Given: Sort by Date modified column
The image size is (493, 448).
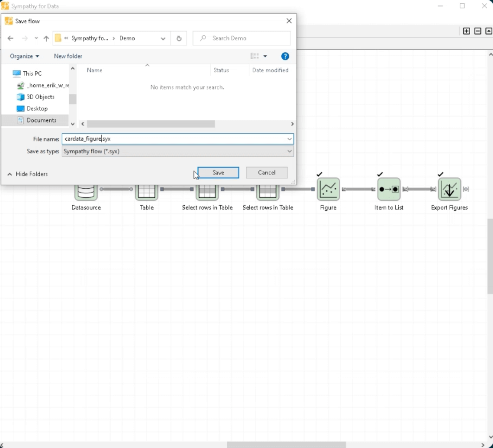Looking at the screenshot, I should click(x=270, y=70).
